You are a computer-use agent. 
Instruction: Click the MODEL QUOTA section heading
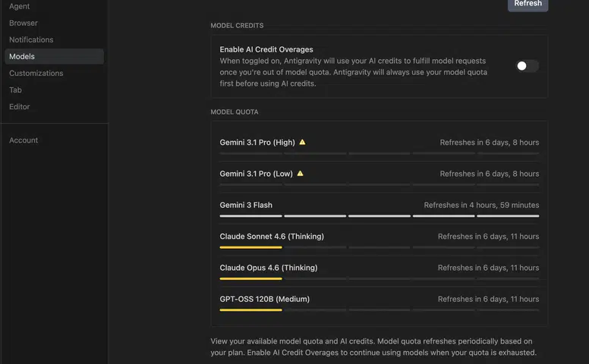tap(235, 111)
